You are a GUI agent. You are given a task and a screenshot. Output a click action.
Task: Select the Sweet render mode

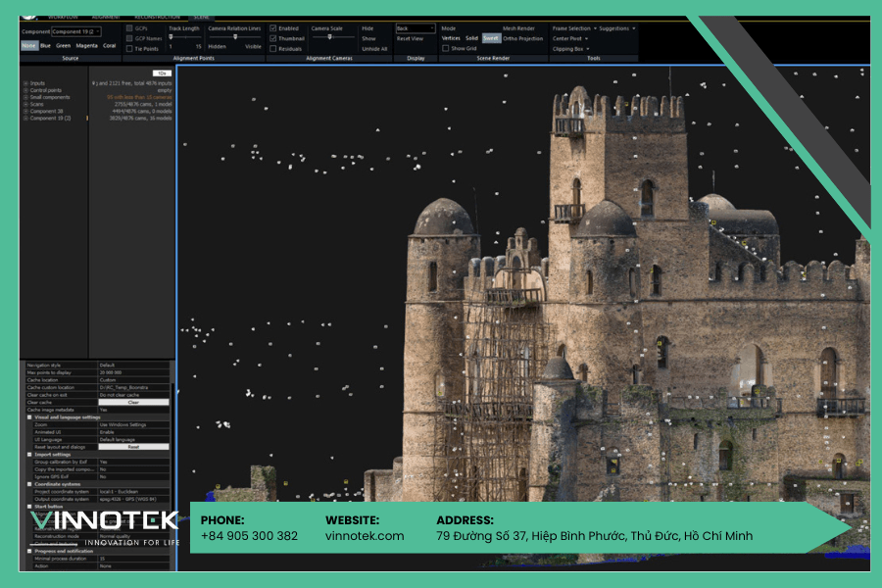click(x=491, y=38)
